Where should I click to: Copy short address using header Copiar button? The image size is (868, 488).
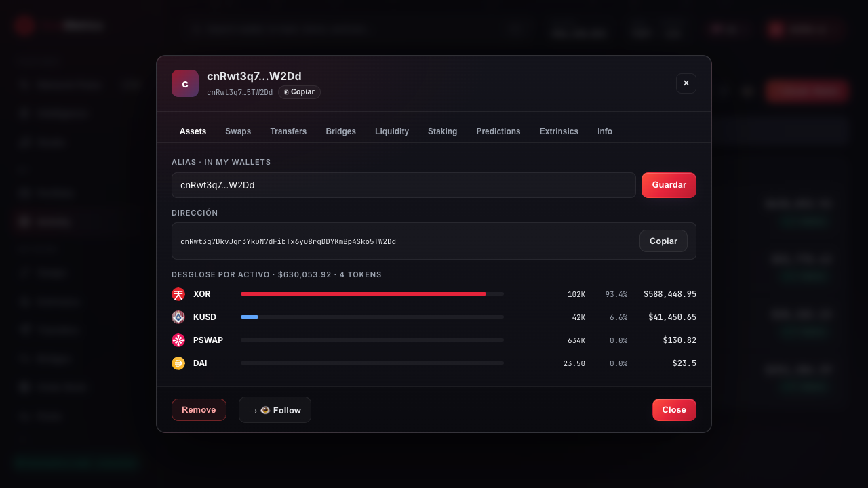pos(299,92)
